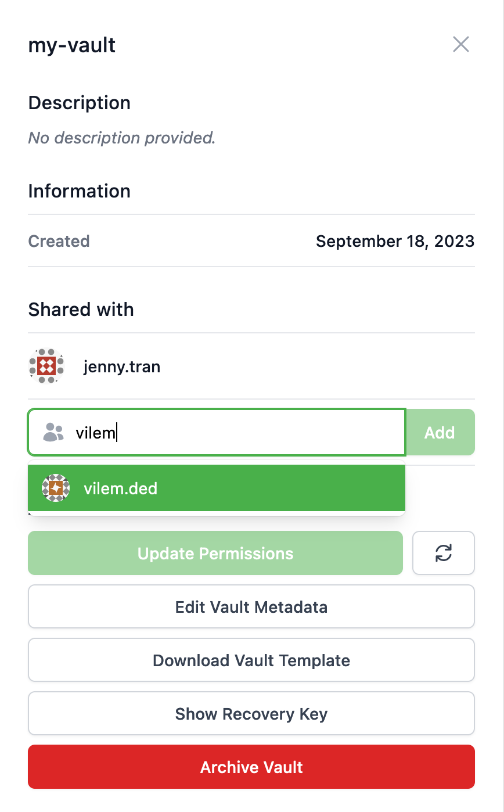Click the jenny.tran username
This screenshot has width=504, height=812.
pos(122,367)
